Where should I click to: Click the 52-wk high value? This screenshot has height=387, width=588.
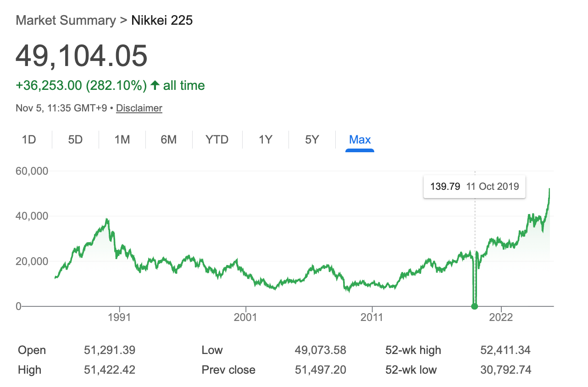click(505, 350)
